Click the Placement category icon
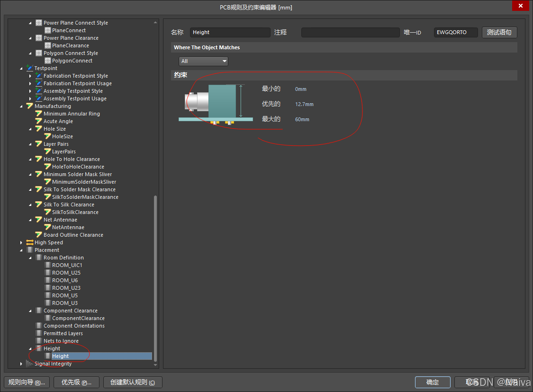 pyautogui.click(x=30, y=250)
